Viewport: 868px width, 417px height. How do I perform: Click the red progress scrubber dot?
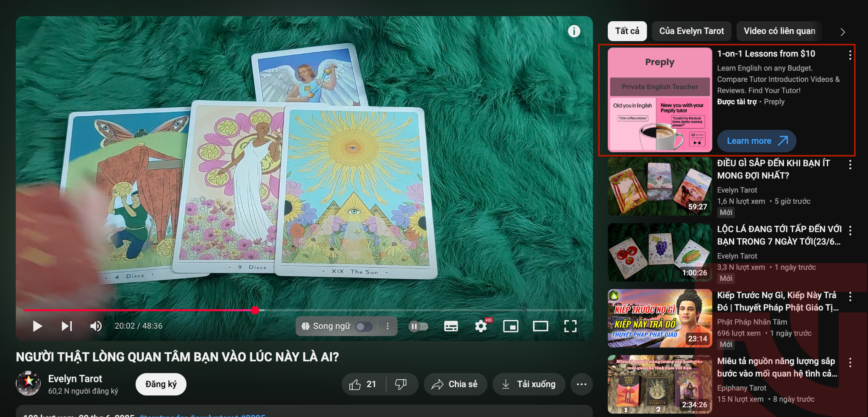[x=255, y=310]
